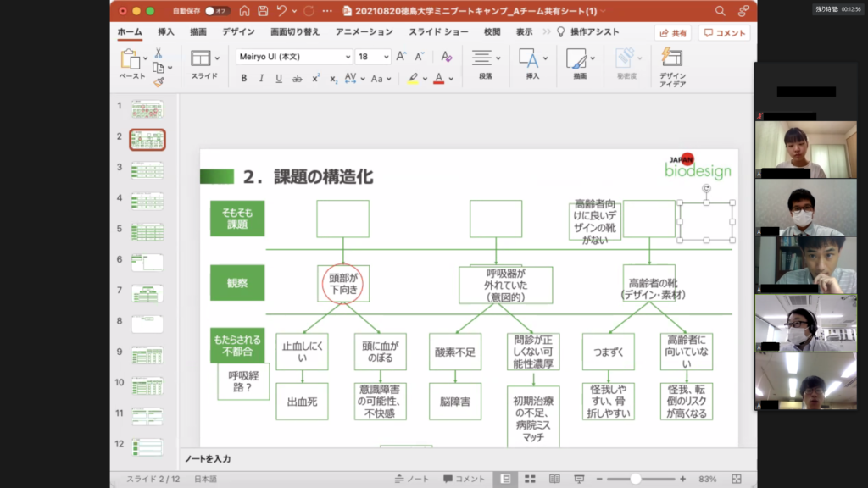
Task: Toggle underline formatting
Action: [279, 79]
